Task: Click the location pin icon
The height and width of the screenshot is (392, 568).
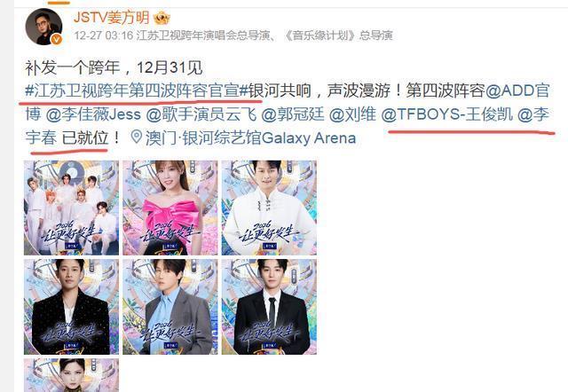Action: coord(137,137)
